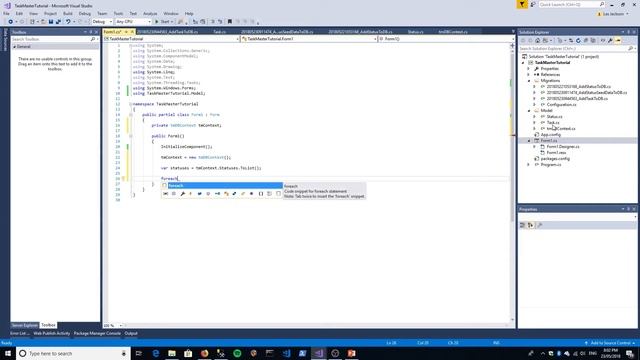Image resolution: width=640 pixels, height=360 pixels.
Task: Collapse the Migrations folder in Solution Explorer
Action: click(529, 81)
